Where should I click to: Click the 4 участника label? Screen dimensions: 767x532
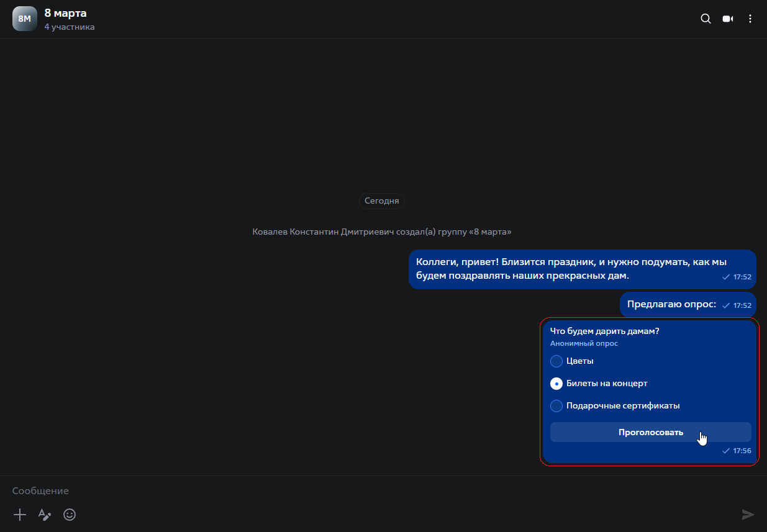[70, 27]
